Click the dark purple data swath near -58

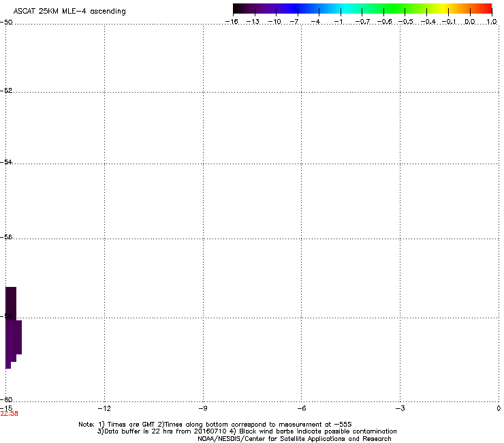pyautogui.click(x=13, y=328)
